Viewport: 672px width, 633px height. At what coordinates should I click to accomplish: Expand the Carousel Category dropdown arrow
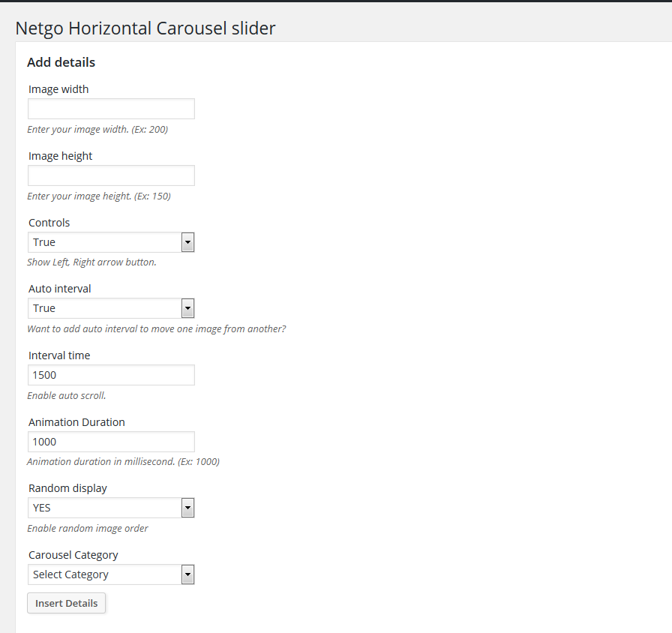pos(187,574)
